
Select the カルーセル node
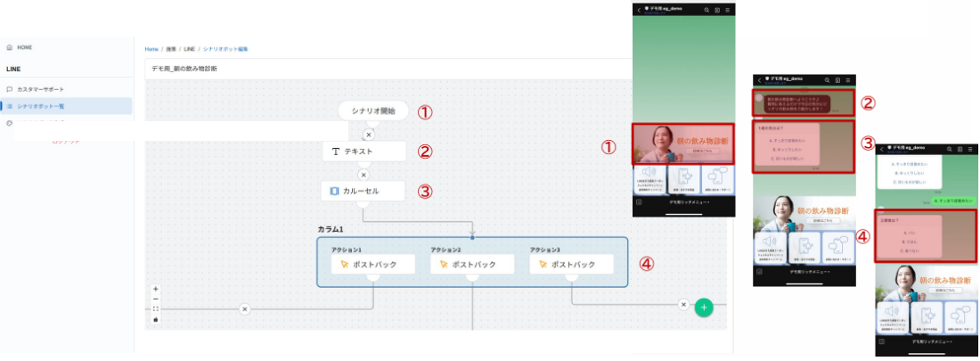pos(363,191)
